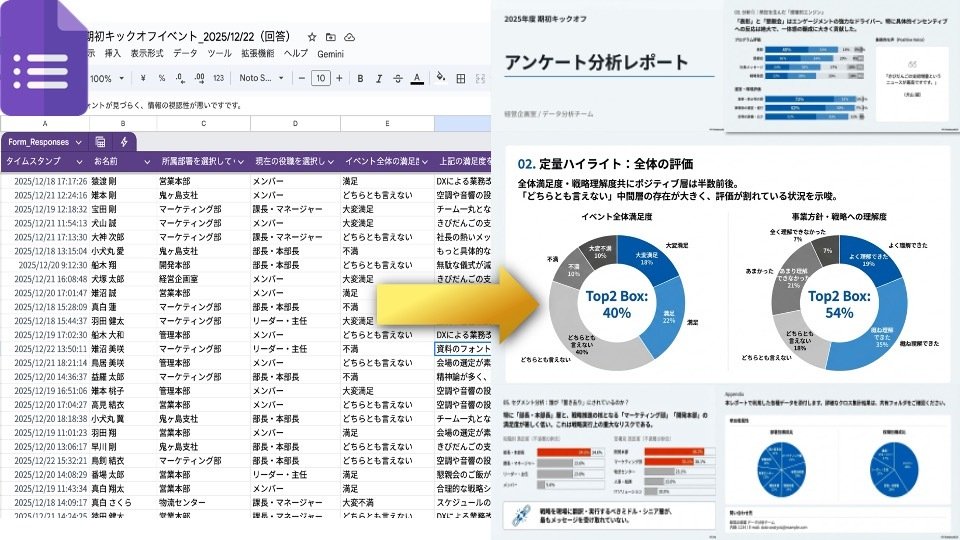Click the table calculator icon beside Form_Responses
Viewport: 960px width, 540px height.
point(100,142)
